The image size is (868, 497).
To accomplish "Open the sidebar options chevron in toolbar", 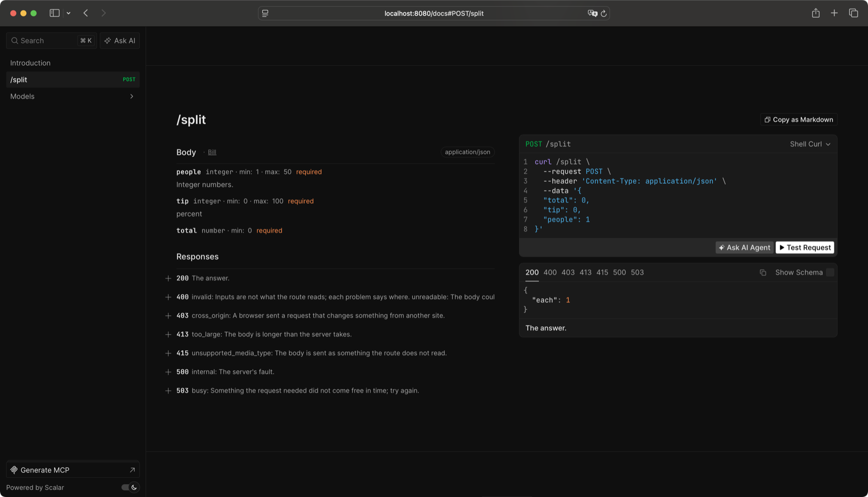I will [x=68, y=13].
